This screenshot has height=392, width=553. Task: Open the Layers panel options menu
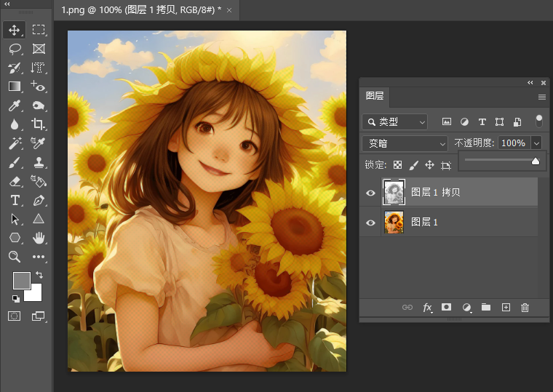542,97
